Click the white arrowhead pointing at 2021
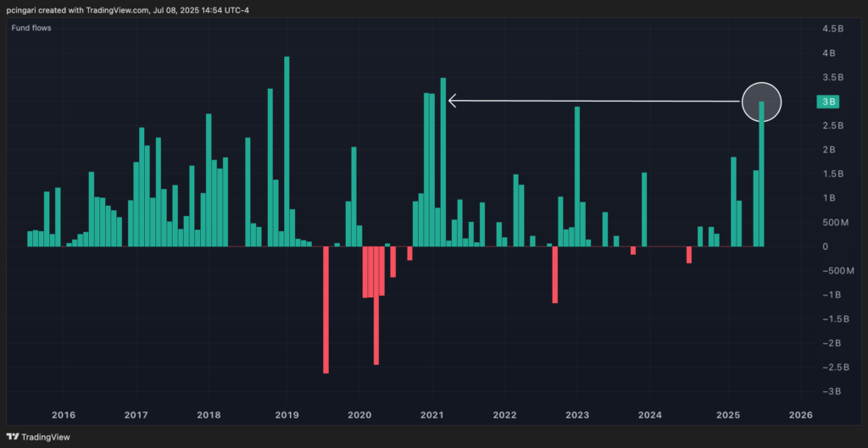 (x=453, y=102)
